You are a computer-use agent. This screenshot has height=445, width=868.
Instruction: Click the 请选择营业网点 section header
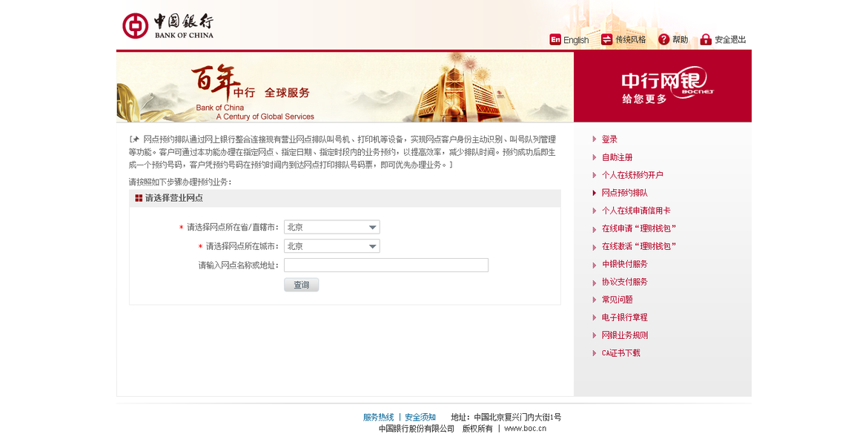(345, 198)
